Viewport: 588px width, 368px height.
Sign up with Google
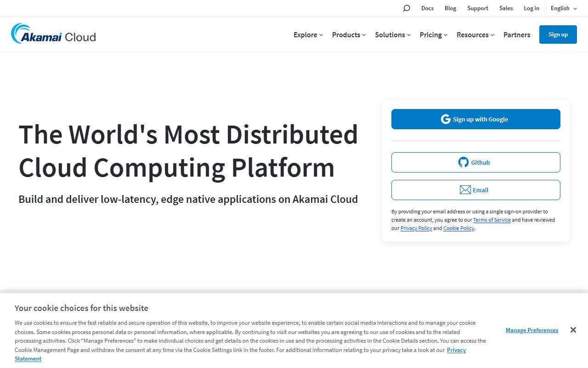(x=475, y=119)
